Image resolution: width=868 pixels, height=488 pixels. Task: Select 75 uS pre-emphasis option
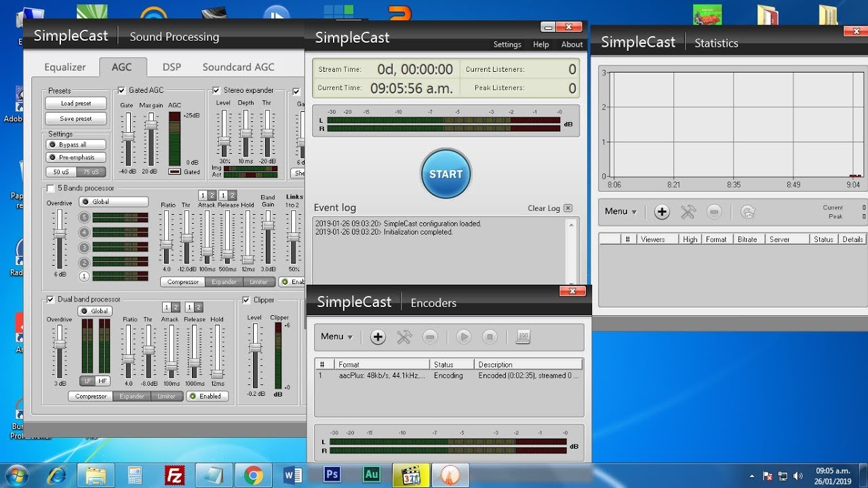[x=91, y=172]
